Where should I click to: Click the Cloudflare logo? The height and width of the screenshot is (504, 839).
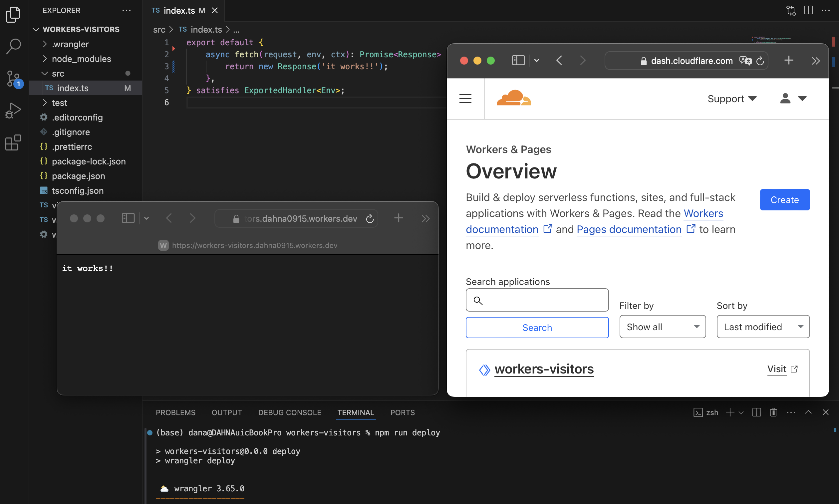[x=514, y=98]
